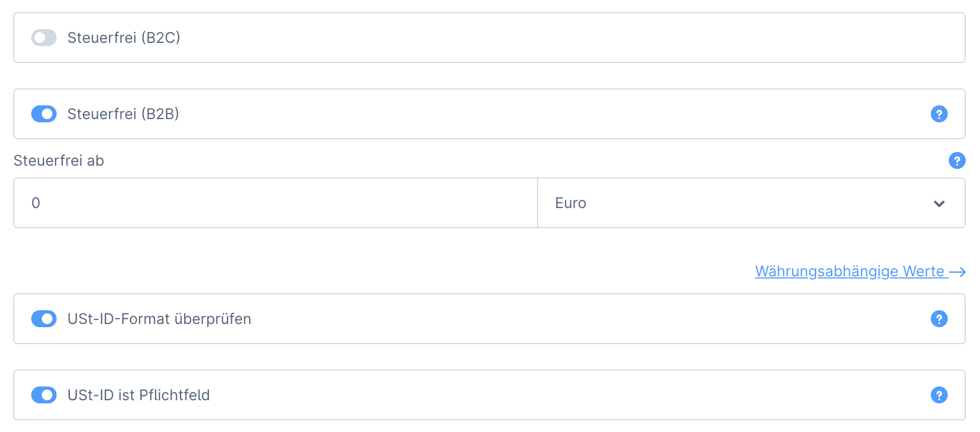This screenshot has height=432, width=980.
Task: Click the "Steuerfrei (B2B)" label text
Action: pos(123,114)
